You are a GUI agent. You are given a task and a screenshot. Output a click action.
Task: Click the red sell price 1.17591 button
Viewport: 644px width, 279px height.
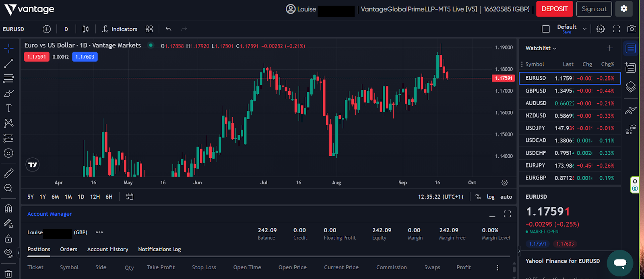point(37,57)
